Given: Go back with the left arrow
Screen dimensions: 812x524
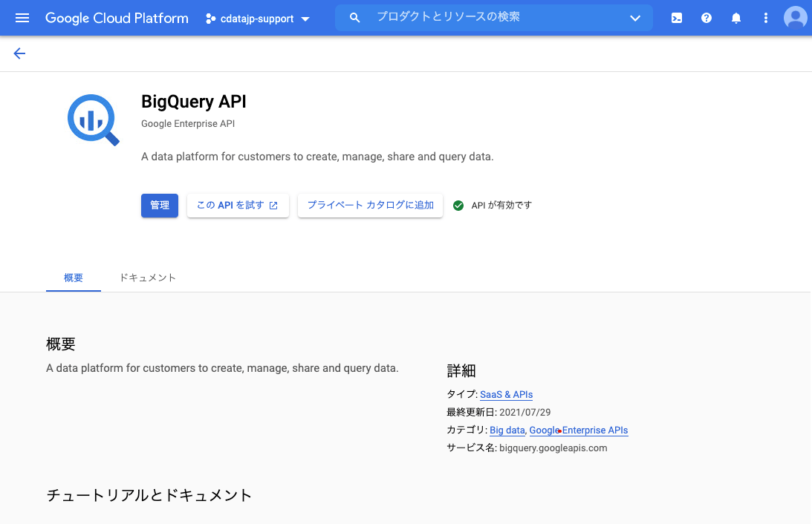Looking at the screenshot, I should click(19, 53).
